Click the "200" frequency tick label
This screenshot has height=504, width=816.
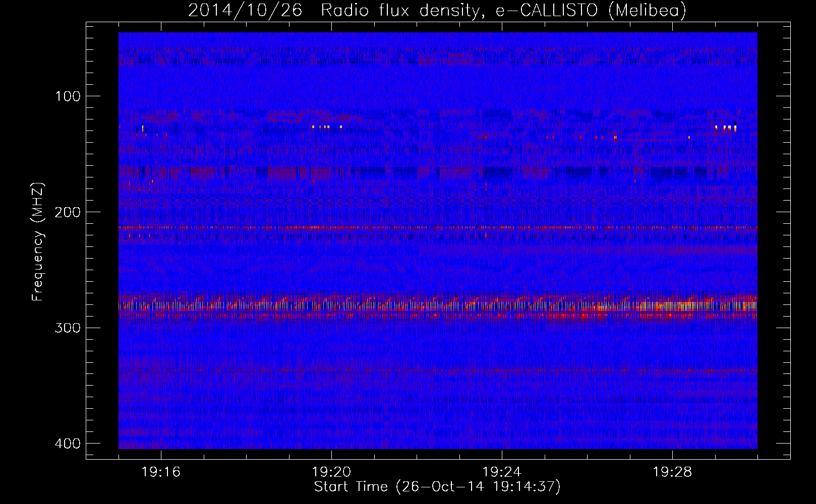click(x=67, y=212)
